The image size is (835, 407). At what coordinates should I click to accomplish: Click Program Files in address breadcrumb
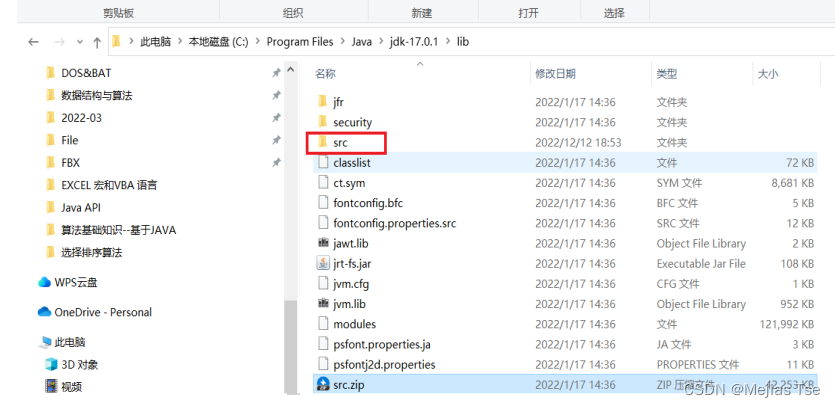300,42
